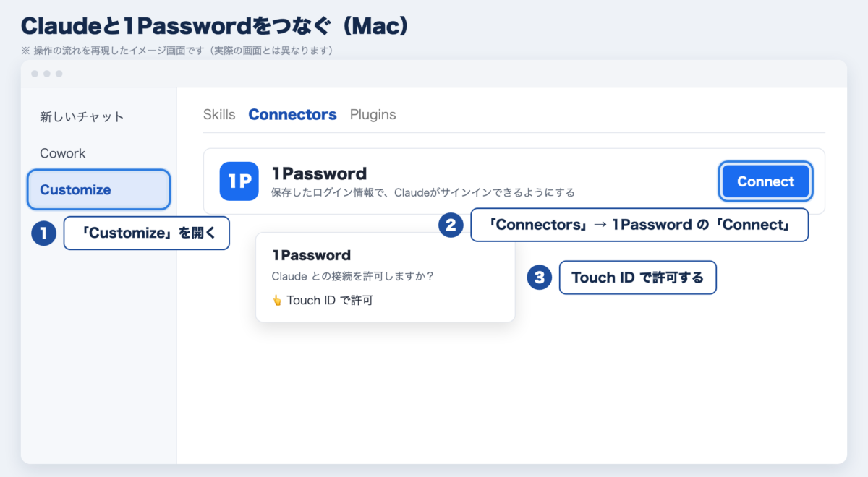
Task: Start a 新しいチャット from the sidebar
Action: pos(82,116)
